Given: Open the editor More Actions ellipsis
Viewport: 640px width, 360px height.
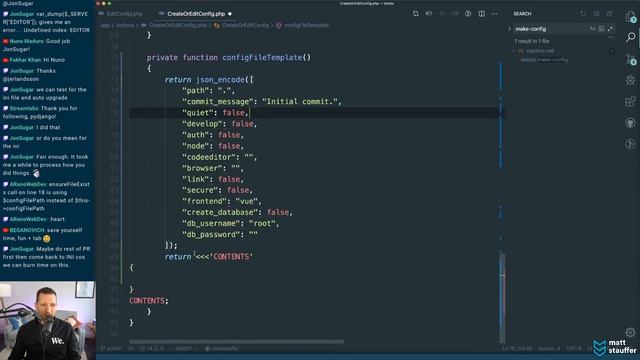Looking at the screenshot, I should coord(495,14).
